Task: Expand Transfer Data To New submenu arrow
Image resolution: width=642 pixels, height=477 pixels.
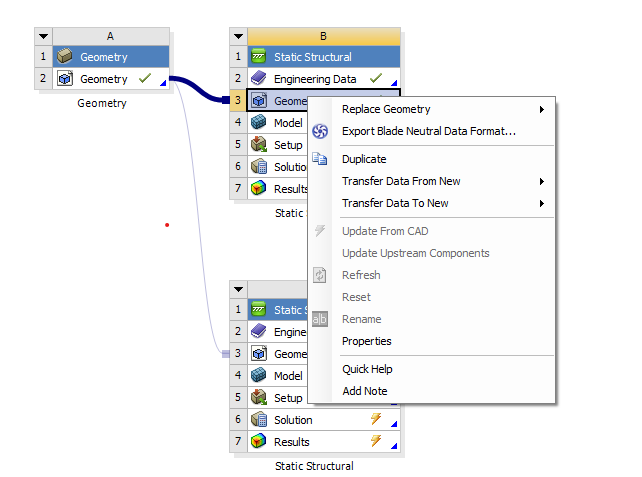Action: pyautogui.click(x=542, y=203)
